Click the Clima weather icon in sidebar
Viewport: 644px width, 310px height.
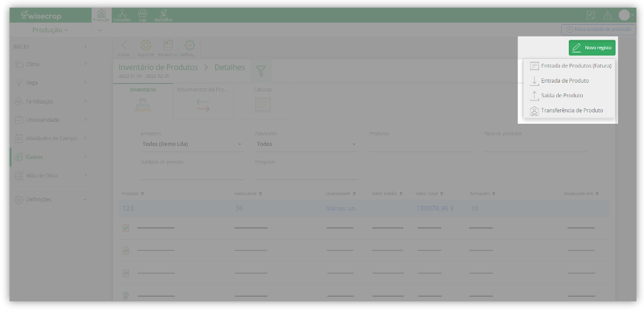pyautogui.click(x=19, y=64)
